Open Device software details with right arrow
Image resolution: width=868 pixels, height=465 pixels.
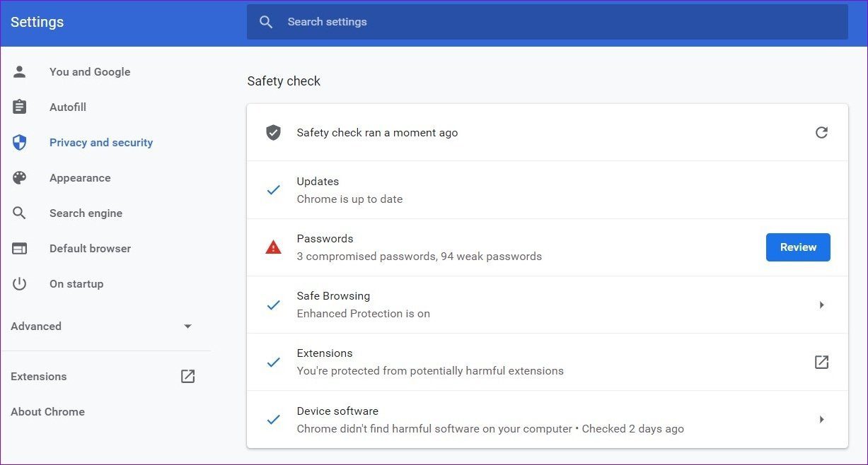[x=821, y=419]
